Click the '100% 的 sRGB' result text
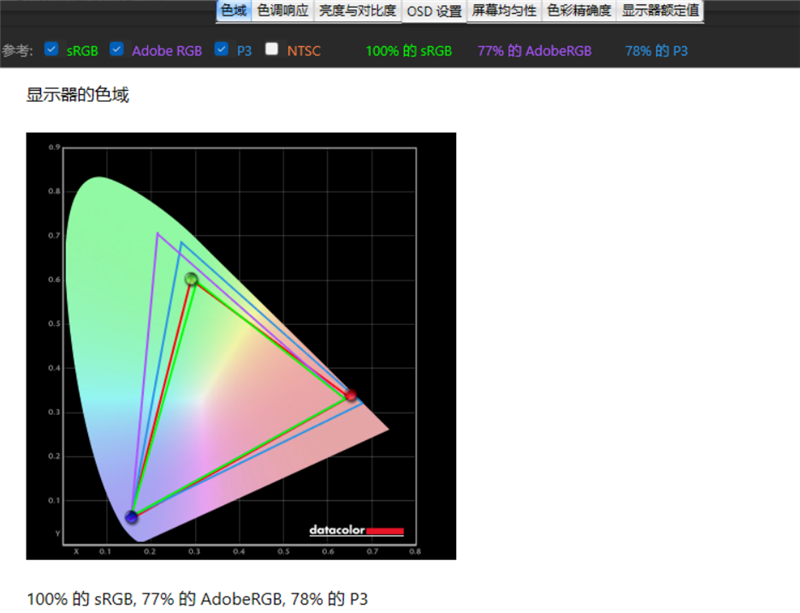This screenshot has width=800, height=613. coord(409,51)
